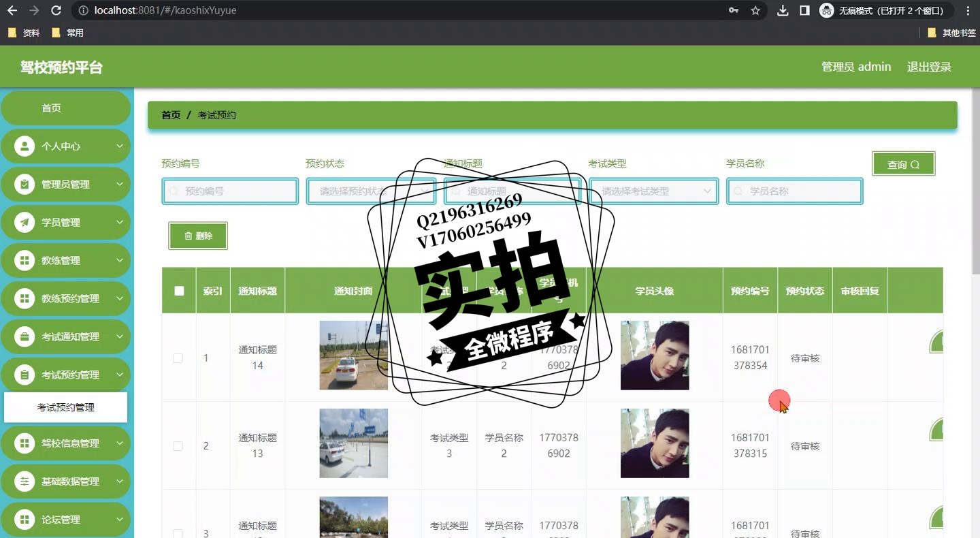Open the 常用 bookmarks folder

point(67,33)
